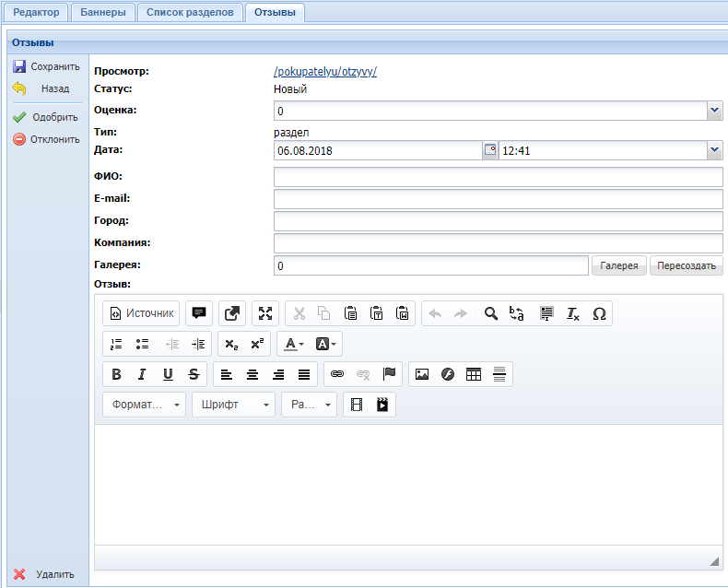
Task: Open the Replace tool icon
Action: 517,313
